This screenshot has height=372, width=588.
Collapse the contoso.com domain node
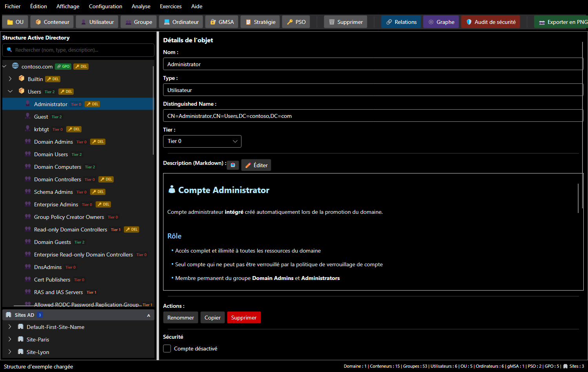pyautogui.click(x=5, y=66)
